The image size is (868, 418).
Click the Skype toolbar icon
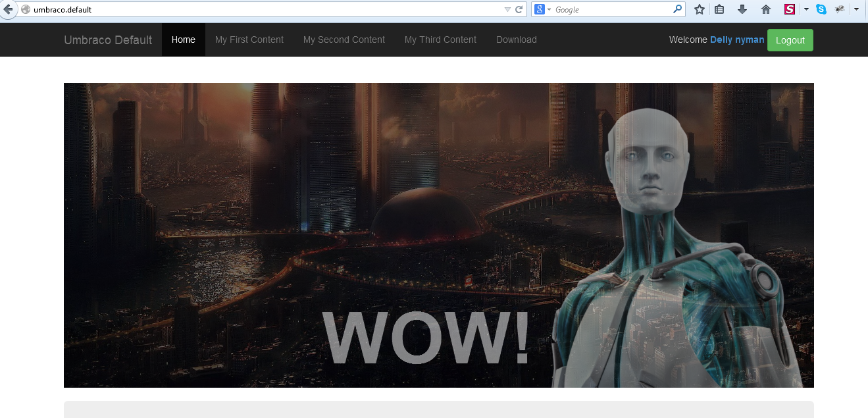(821, 9)
